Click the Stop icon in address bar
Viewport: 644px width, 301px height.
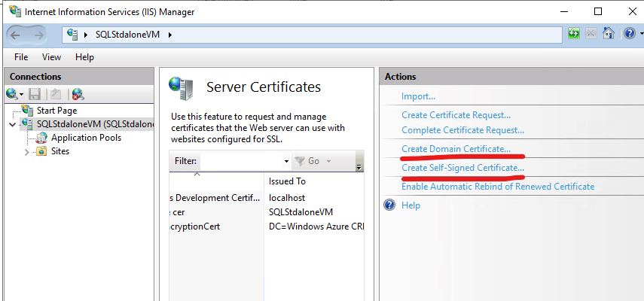coord(591,34)
